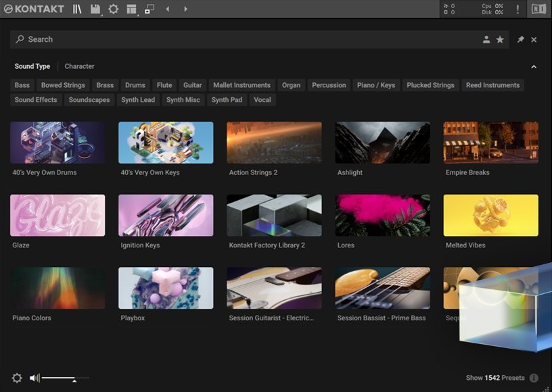Click the Cpu 0% readout
This screenshot has width=552, height=392.
tap(492, 6)
